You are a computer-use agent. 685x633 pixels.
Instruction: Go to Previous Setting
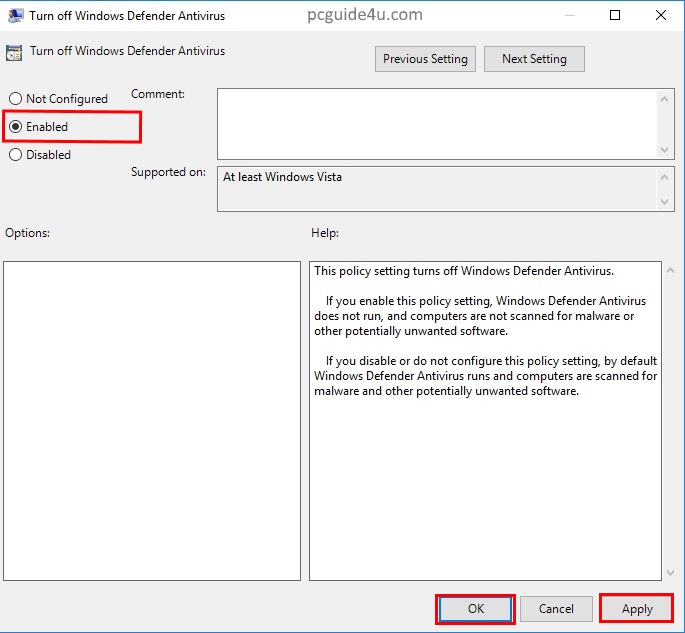click(x=425, y=59)
